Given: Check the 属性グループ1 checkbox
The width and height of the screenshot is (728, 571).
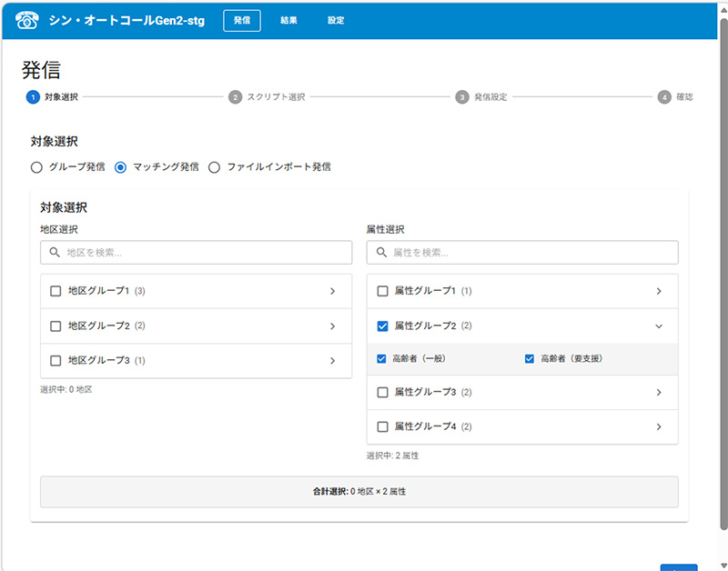Looking at the screenshot, I should coord(382,291).
